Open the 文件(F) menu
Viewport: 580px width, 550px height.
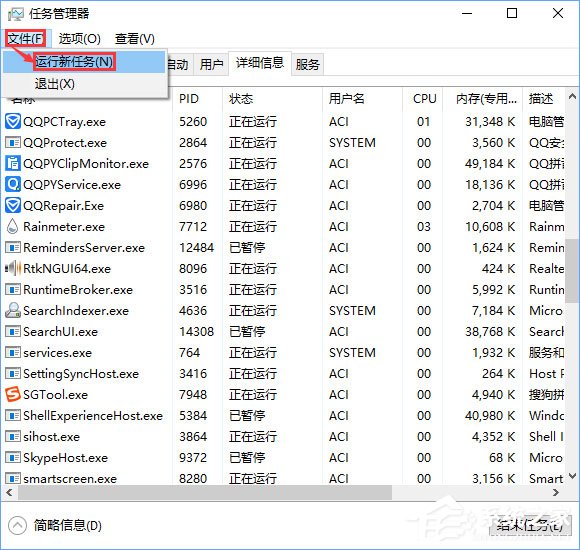click(x=26, y=38)
